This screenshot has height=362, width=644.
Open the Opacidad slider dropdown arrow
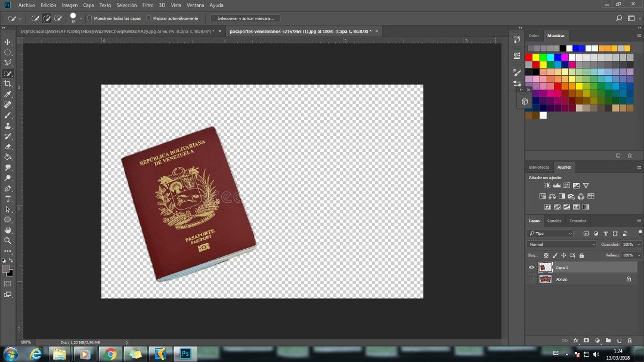click(x=639, y=245)
